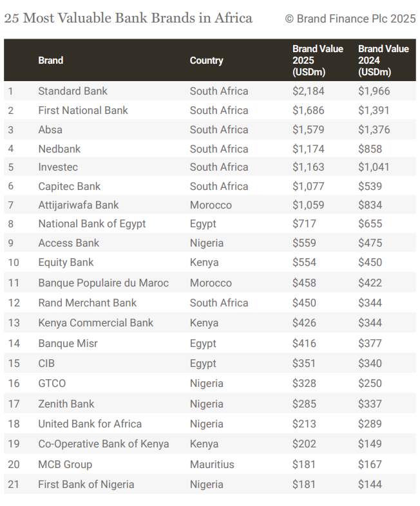This screenshot has height=506, width=420.
Task: Click the Equity Bank 2025 value $554
Action: click(x=305, y=262)
